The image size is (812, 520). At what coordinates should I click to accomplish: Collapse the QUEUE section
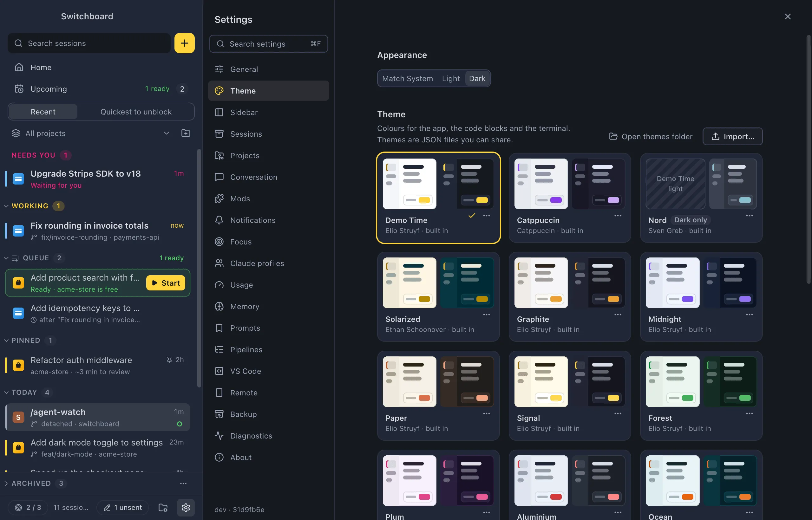point(6,258)
